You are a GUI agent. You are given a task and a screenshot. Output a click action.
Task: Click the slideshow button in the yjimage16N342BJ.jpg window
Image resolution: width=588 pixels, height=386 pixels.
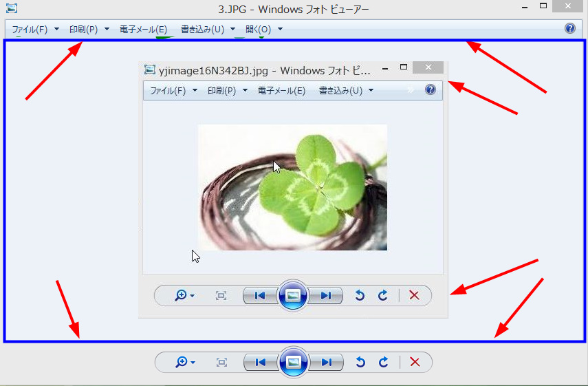tap(293, 296)
